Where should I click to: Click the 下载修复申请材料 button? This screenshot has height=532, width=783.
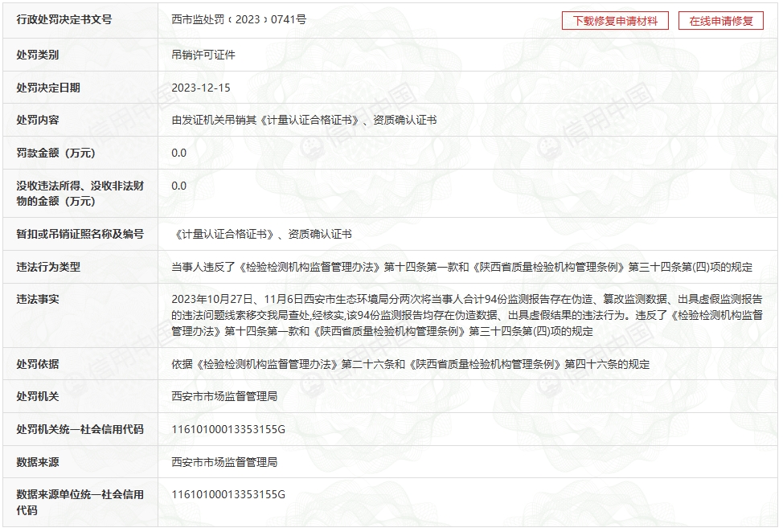[x=615, y=22]
